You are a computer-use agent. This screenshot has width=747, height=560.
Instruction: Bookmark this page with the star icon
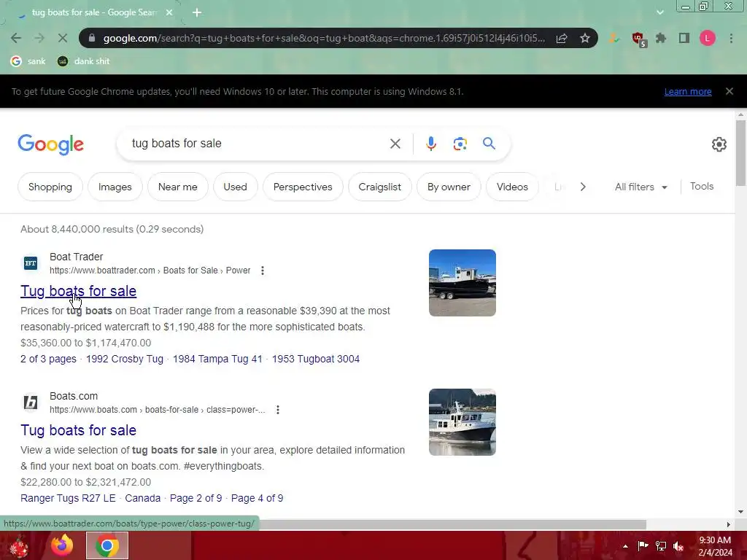(x=585, y=38)
